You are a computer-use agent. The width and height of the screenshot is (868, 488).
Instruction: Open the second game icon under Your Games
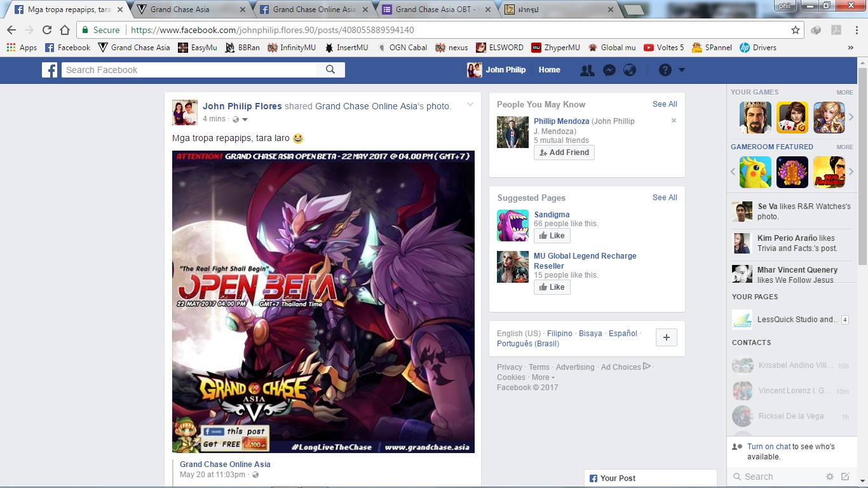pyautogui.click(x=792, y=118)
